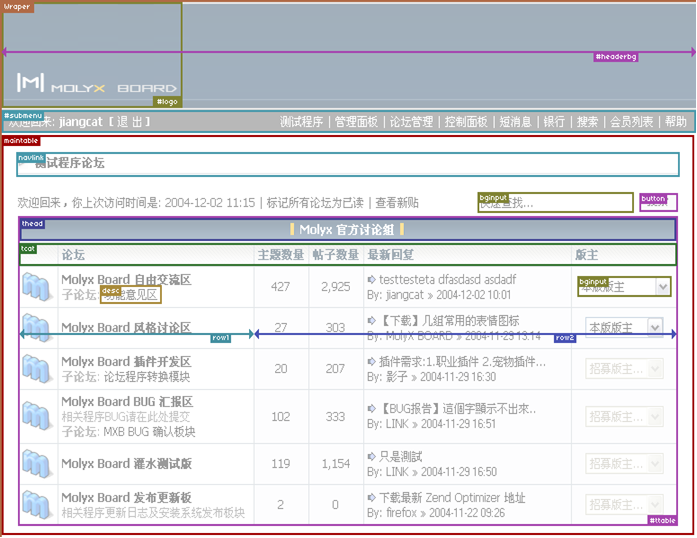697x538 pixels.
Task: Click the 退出 logout link
Action: point(129,122)
